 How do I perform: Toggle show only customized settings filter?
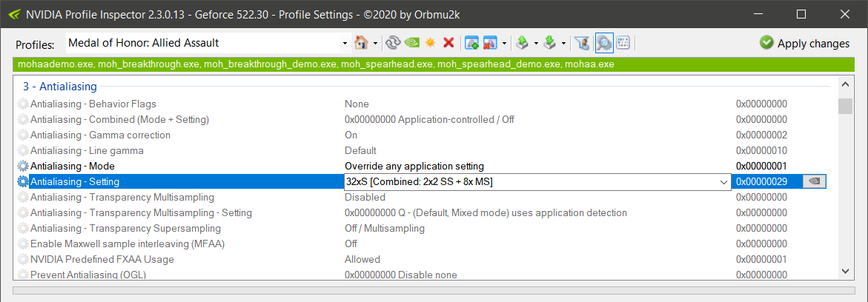click(x=581, y=43)
